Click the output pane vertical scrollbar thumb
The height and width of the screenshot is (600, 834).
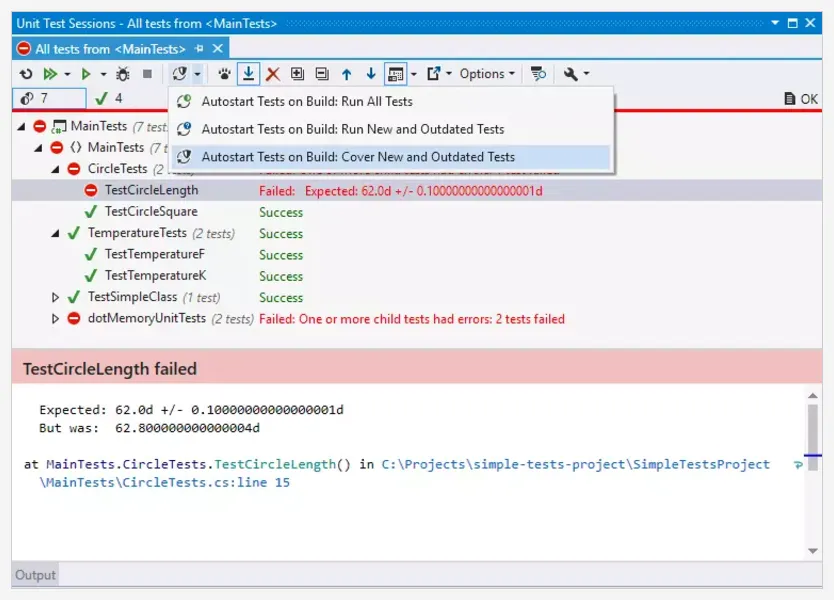[x=813, y=430]
